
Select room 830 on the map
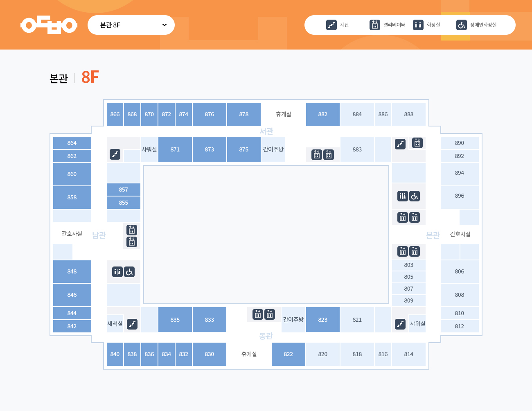coord(210,354)
